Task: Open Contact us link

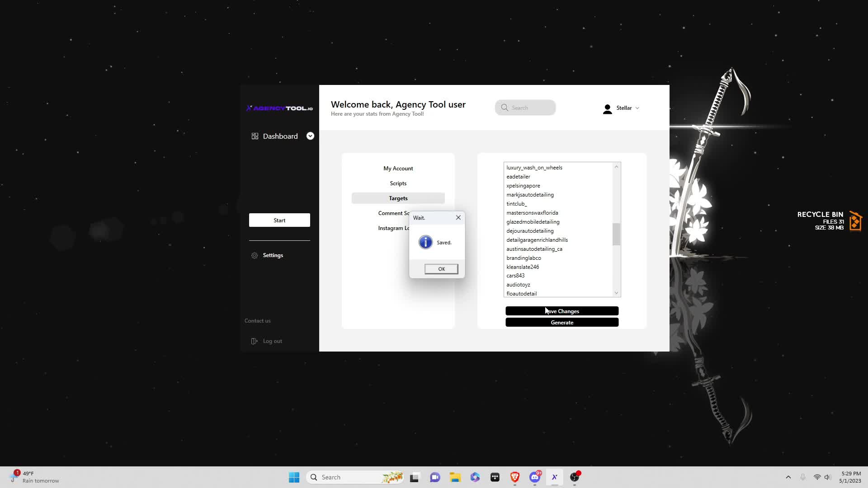Action: (x=258, y=321)
